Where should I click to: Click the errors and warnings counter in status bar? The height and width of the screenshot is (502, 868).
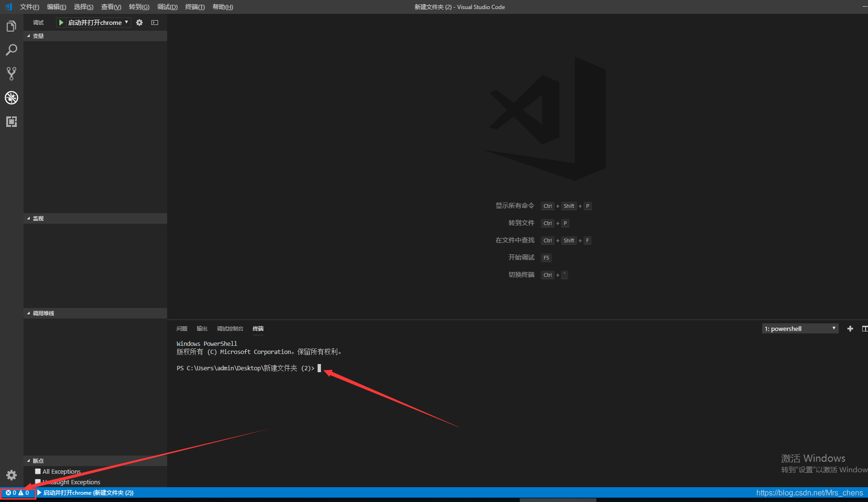(18, 492)
